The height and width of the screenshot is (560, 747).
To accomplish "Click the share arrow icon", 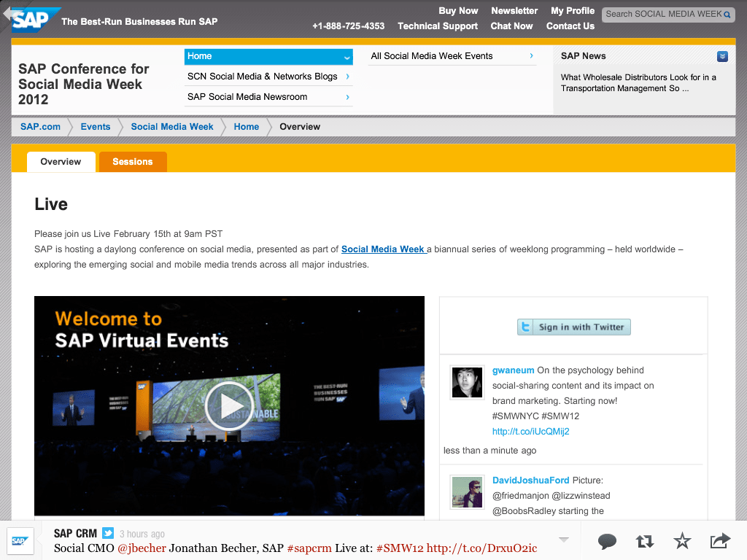I will [x=720, y=540].
